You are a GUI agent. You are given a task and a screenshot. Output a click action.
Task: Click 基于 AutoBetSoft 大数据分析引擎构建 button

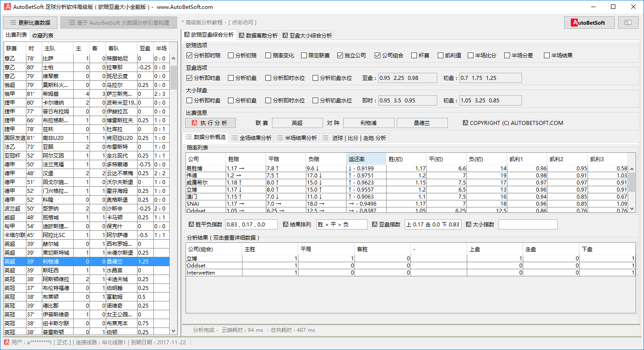[119, 23]
